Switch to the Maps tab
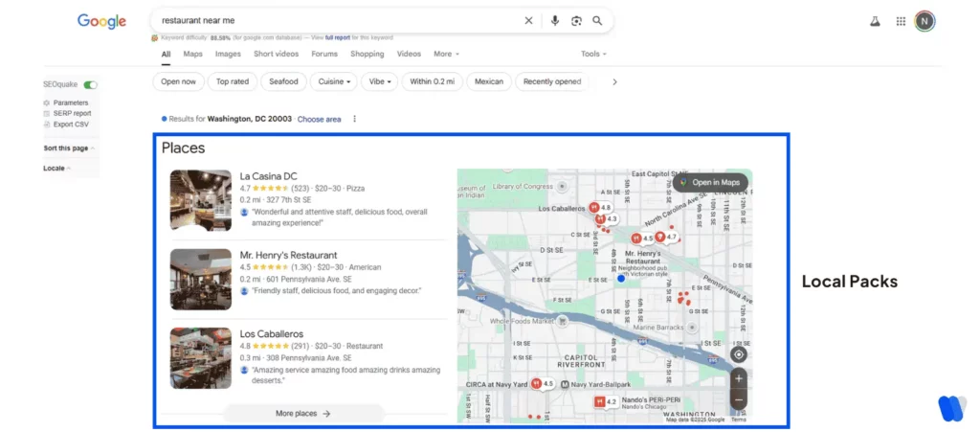 [192, 55]
